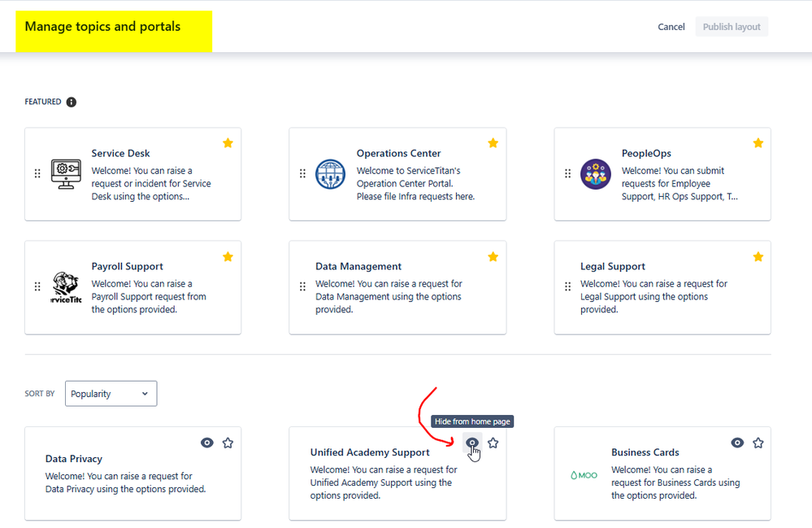The width and height of the screenshot is (812, 528).
Task: Click the Cancel button
Action: (671, 26)
